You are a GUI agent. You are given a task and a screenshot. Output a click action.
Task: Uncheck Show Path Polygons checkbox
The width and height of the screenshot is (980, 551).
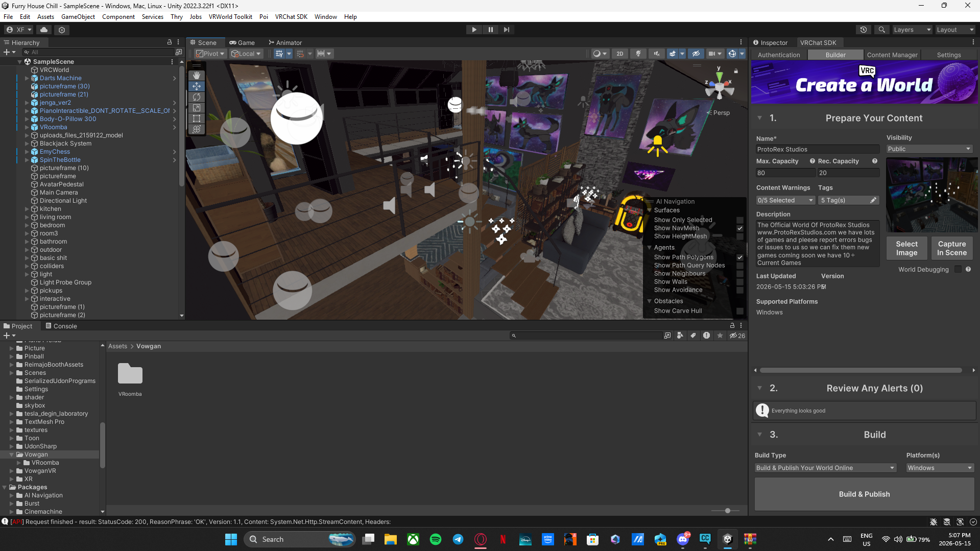click(740, 257)
